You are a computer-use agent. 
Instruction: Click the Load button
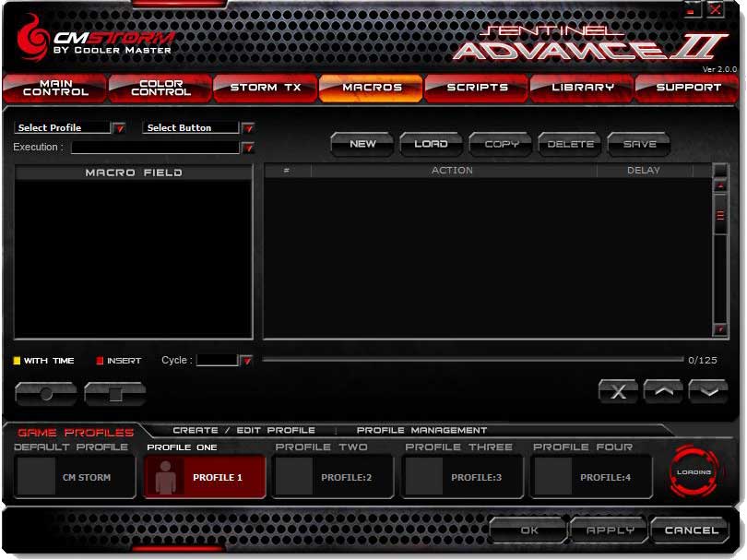(432, 144)
